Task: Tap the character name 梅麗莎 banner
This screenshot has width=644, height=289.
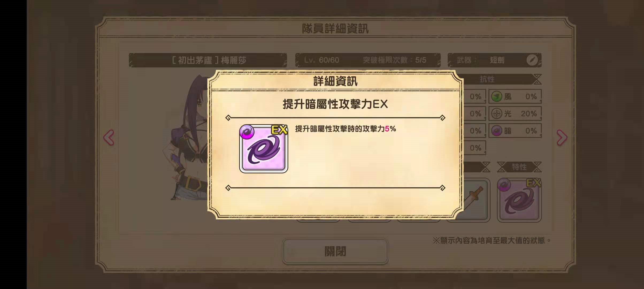Action: pos(208,60)
